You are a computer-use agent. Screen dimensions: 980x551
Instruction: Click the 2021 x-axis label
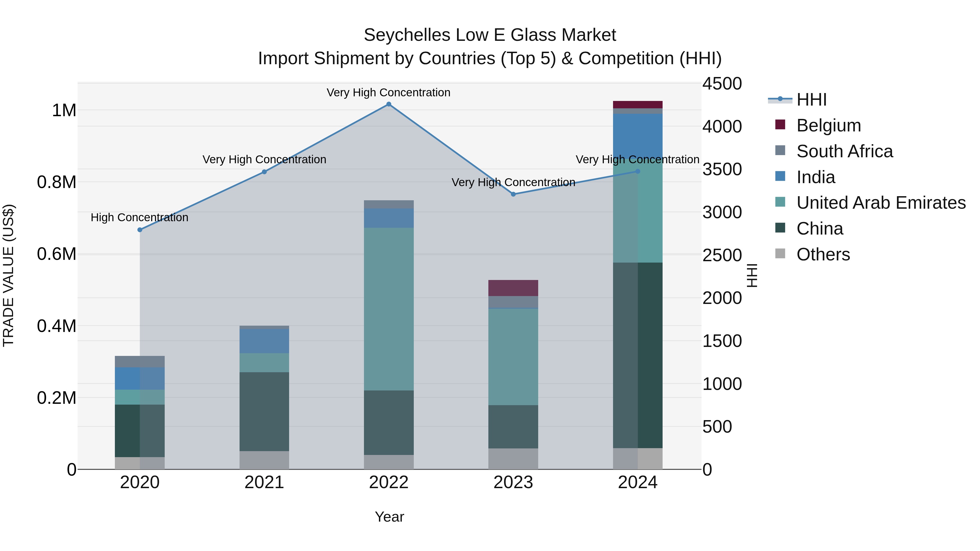click(264, 482)
